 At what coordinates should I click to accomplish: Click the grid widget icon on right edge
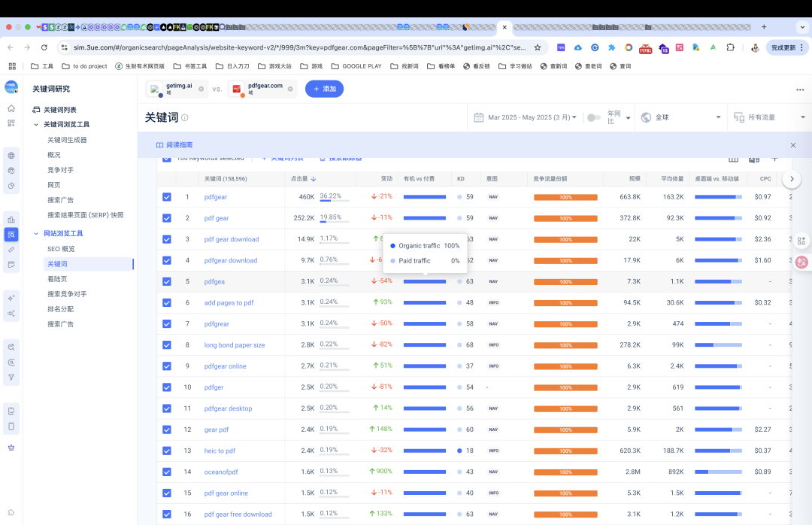[801, 241]
